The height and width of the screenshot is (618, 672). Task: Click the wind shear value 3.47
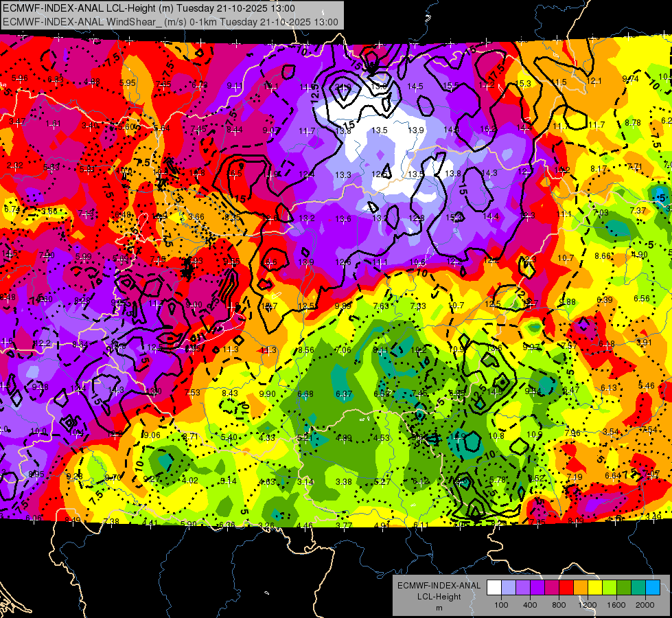16,122
